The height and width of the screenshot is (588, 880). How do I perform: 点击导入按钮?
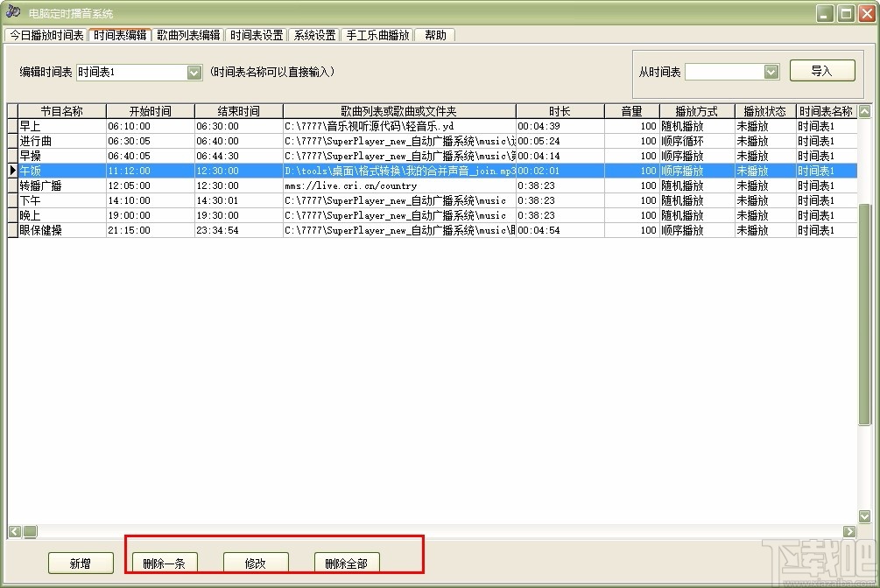click(x=821, y=70)
